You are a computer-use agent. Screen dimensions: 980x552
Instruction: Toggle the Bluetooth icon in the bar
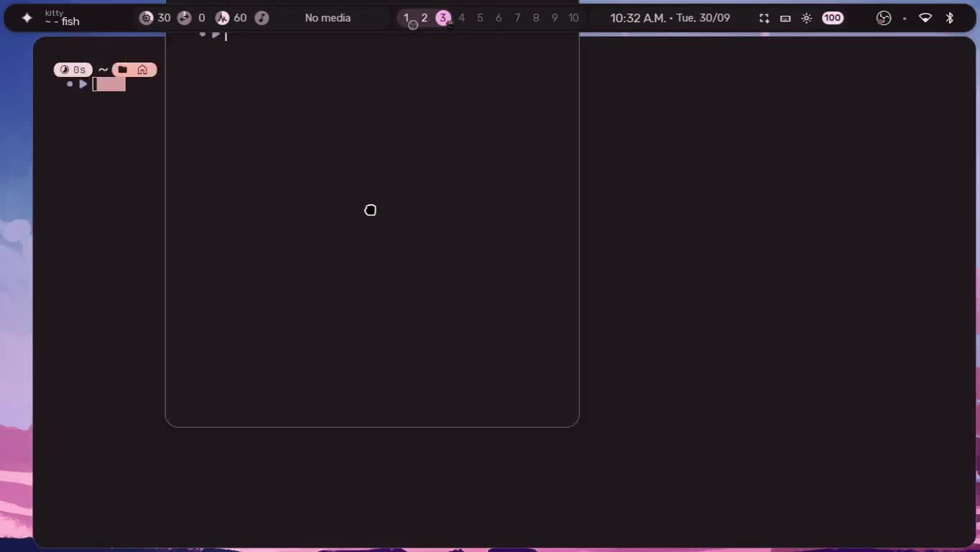949,18
